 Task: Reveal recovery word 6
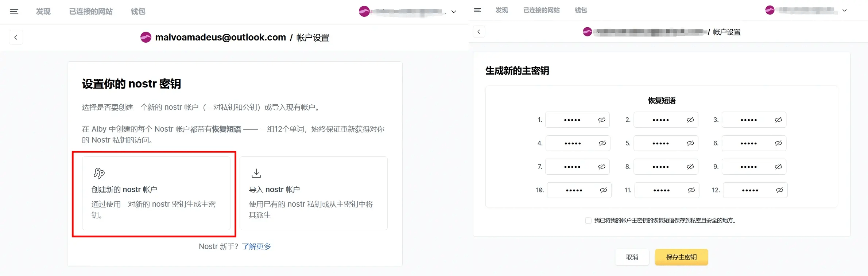point(778,143)
